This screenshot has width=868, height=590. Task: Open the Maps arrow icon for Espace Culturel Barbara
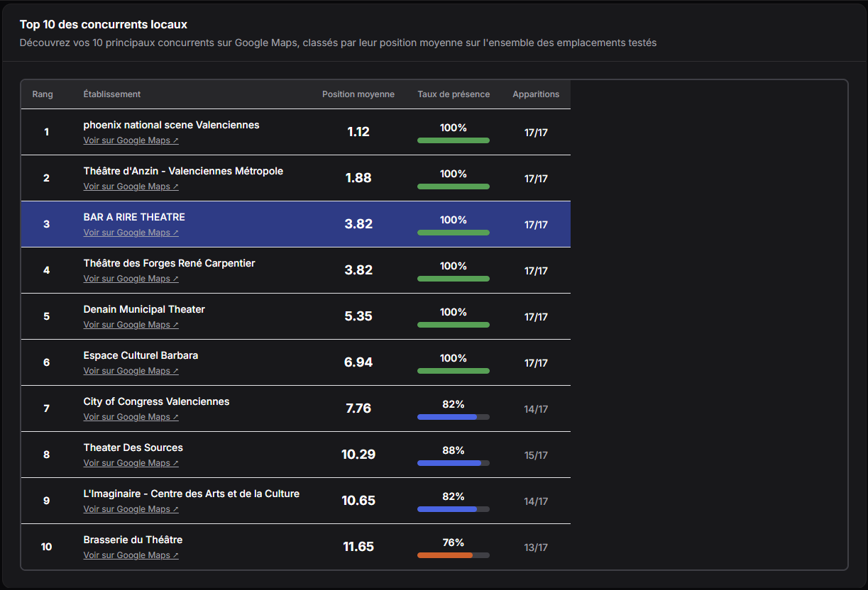pos(175,370)
